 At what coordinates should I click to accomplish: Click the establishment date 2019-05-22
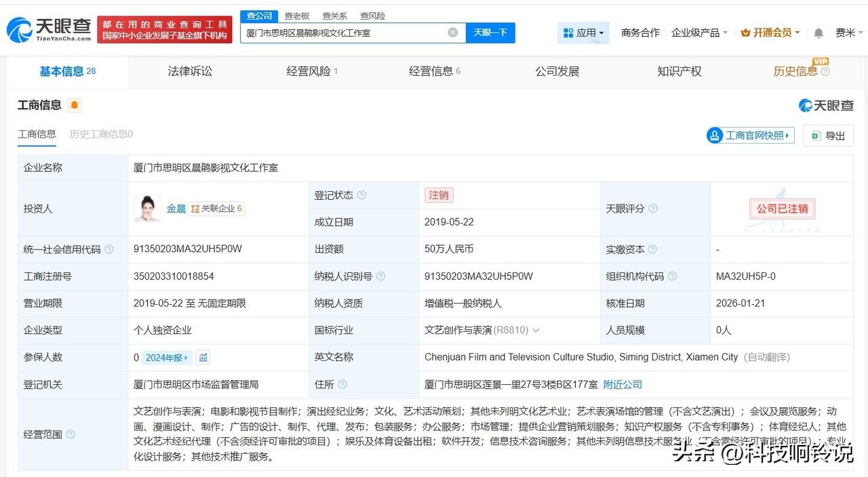[x=449, y=222]
